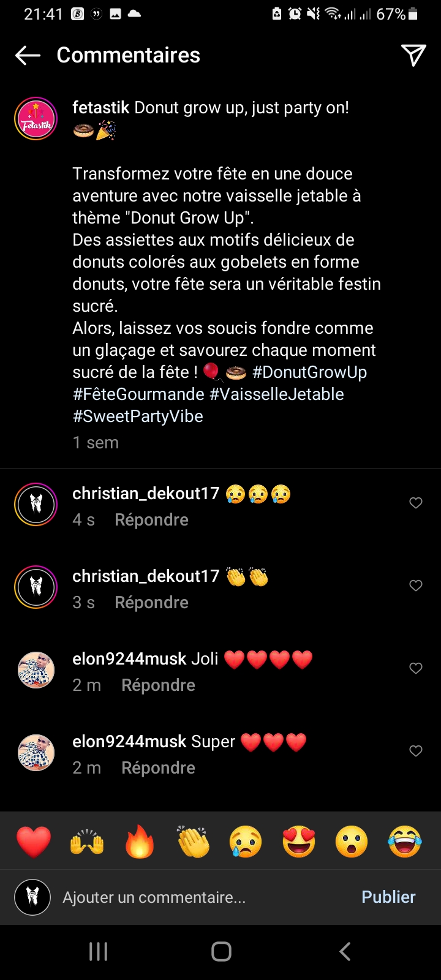
Task: Insert the surprised face quick emoji
Action: click(x=352, y=842)
